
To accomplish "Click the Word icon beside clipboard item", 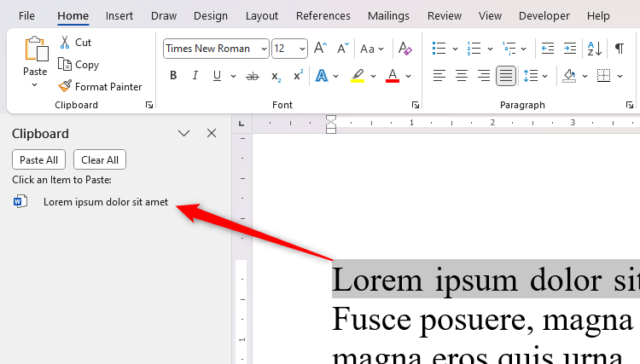I will [x=20, y=201].
